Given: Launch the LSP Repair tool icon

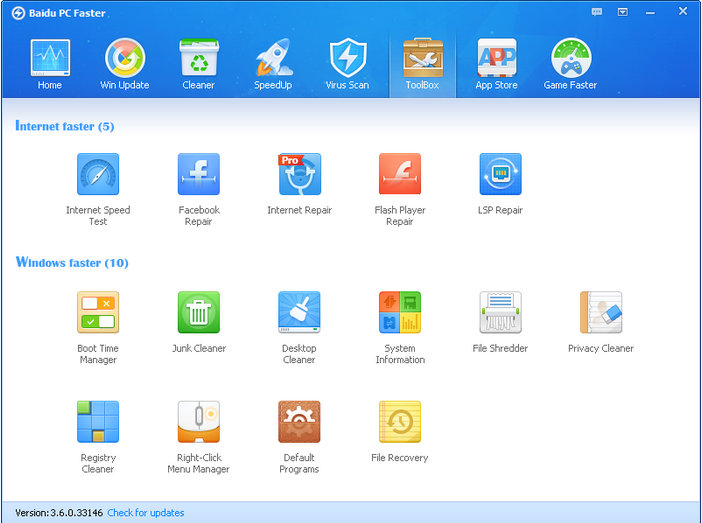Looking at the screenshot, I should pyautogui.click(x=501, y=174).
